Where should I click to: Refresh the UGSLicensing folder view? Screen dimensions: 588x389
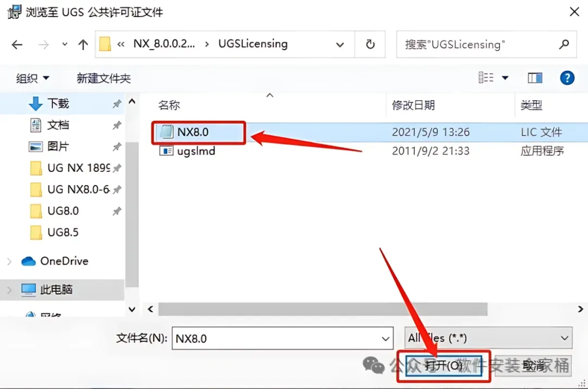point(370,44)
